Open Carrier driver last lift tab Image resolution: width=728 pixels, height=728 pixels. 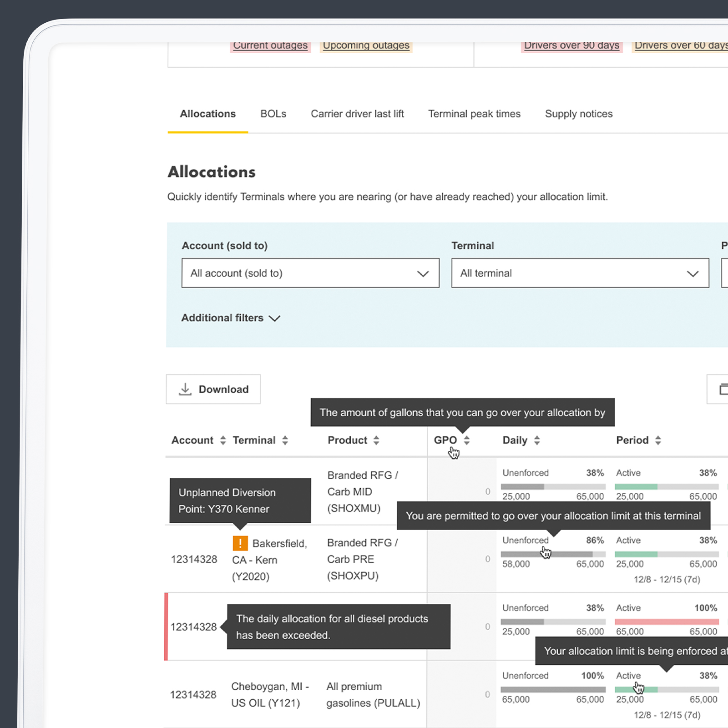click(357, 114)
